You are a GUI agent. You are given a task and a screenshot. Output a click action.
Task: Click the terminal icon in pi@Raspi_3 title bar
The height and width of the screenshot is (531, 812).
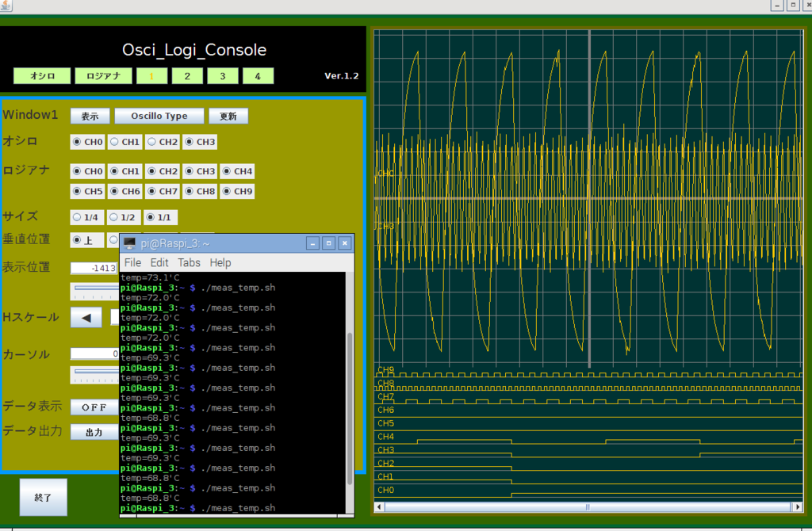[130, 243]
